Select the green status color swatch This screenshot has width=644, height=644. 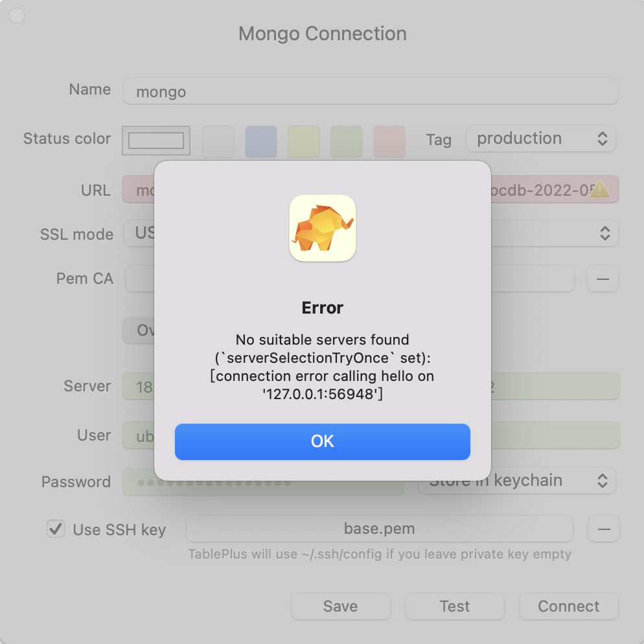point(346,142)
